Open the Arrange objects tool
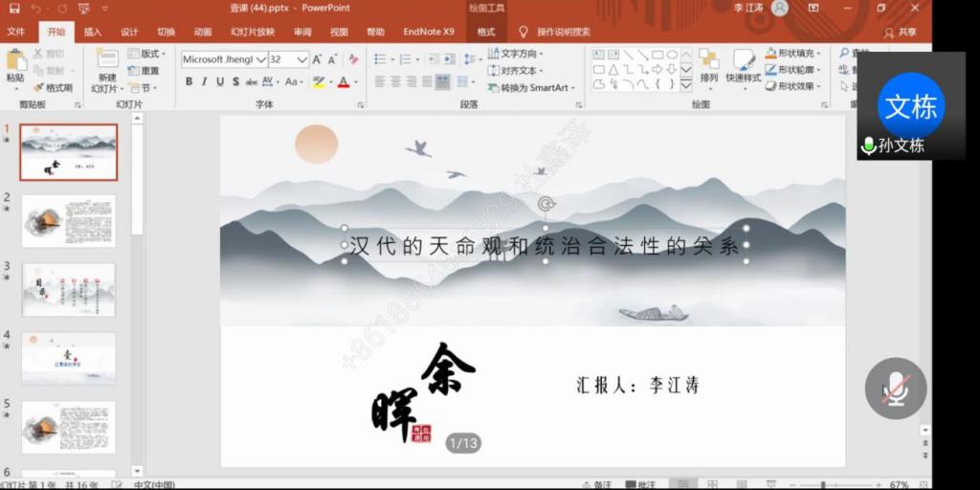 tap(708, 65)
